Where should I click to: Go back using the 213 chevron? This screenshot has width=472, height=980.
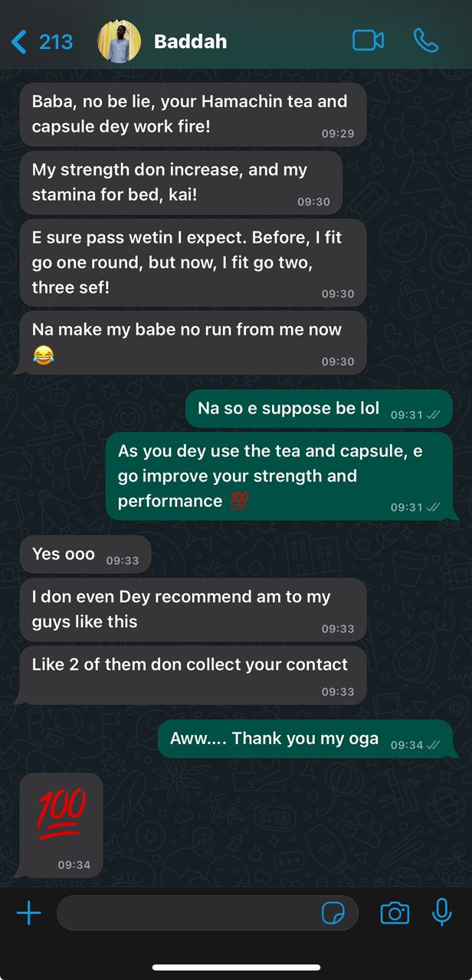pyautogui.click(x=42, y=41)
